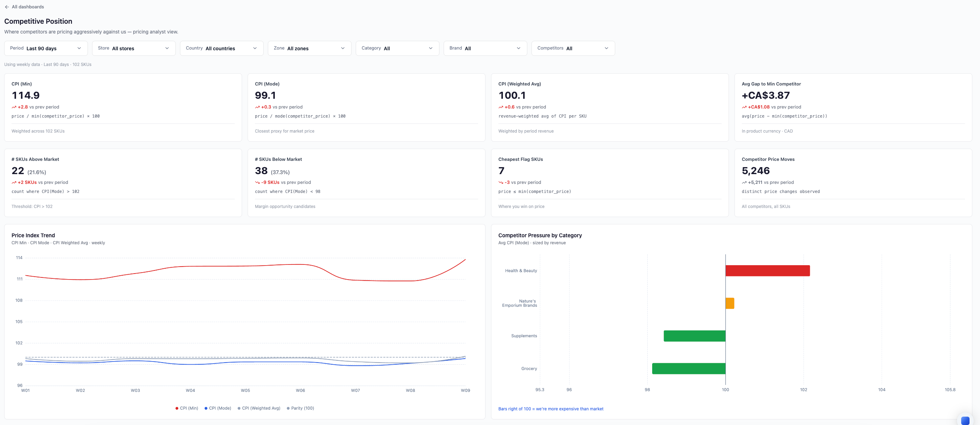
Task: Click the +CA$3.87 gap value
Action: click(x=766, y=96)
